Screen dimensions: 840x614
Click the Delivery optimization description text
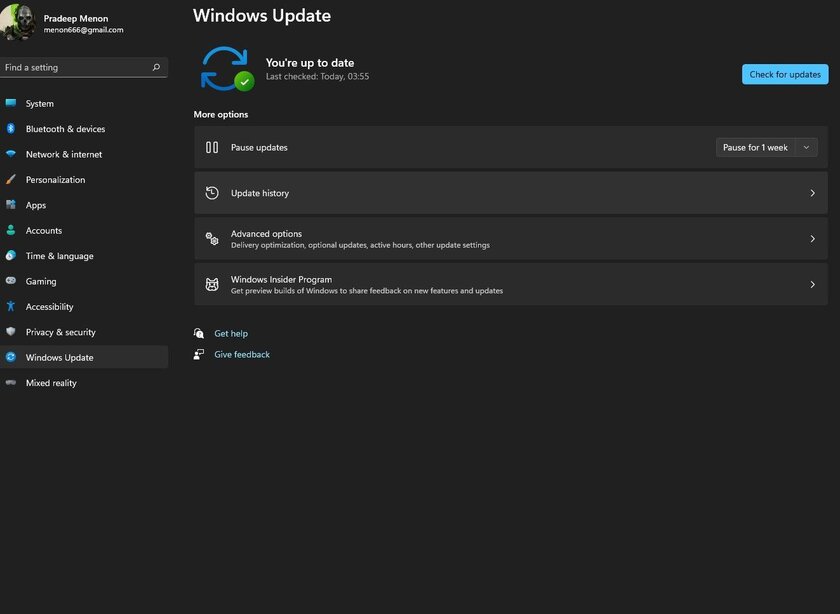(360, 245)
